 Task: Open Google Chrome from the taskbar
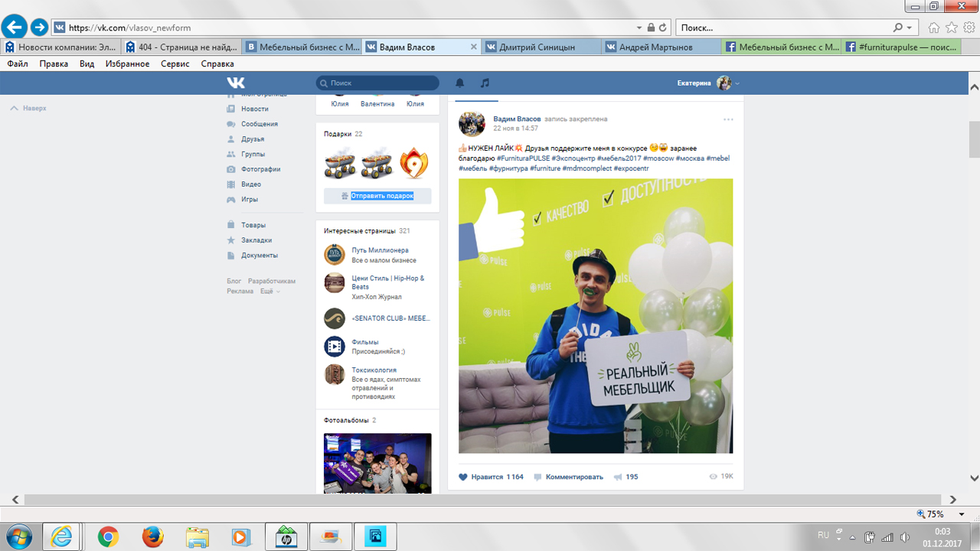pyautogui.click(x=108, y=536)
